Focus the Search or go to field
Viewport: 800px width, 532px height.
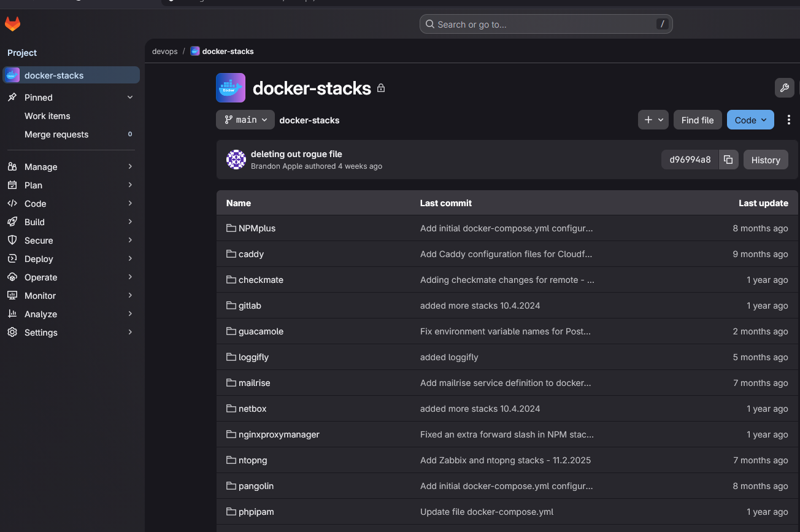546,25
